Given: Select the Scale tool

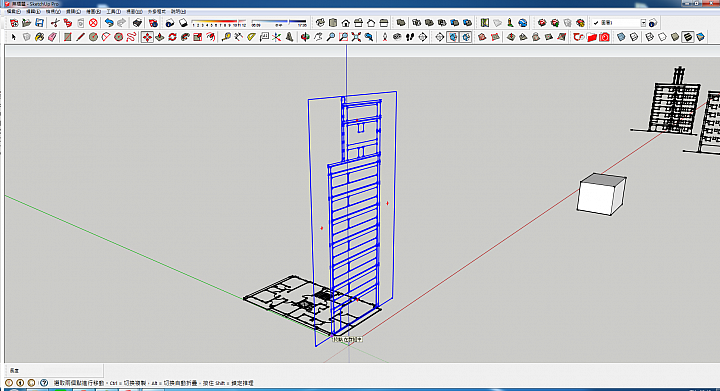Looking at the screenshot, I should click(198, 37).
